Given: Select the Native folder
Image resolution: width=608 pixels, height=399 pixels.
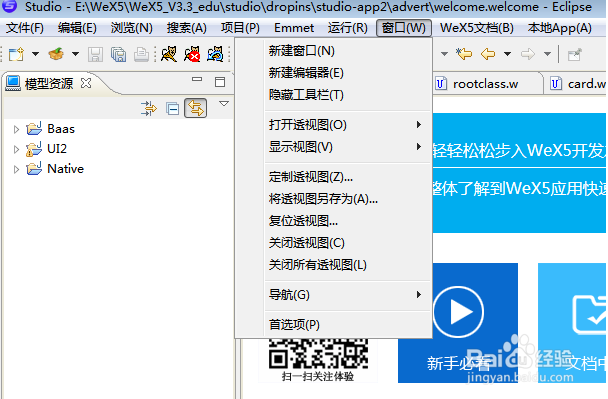Looking at the screenshot, I should [x=55, y=169].
